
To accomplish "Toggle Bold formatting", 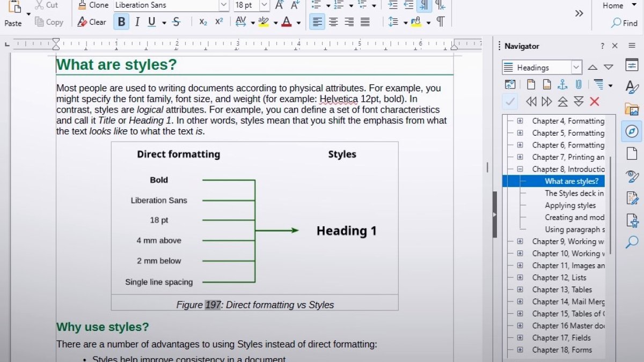I will (121, 22).
